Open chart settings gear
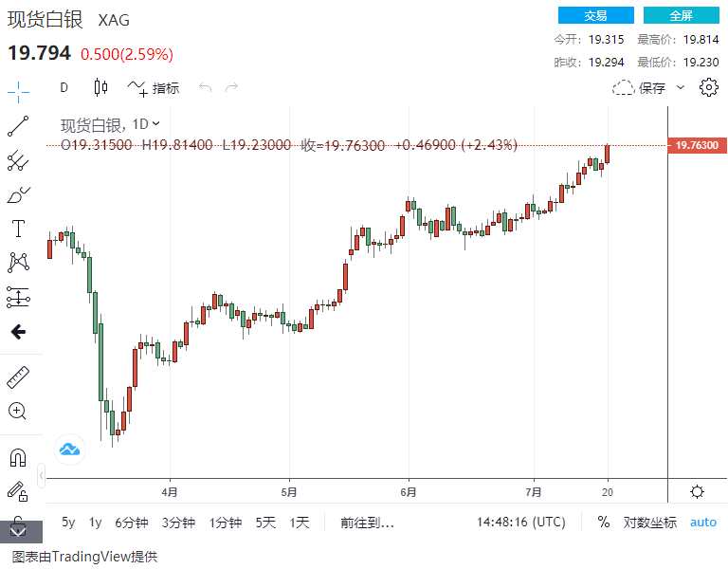 click(x=708, y=87)
